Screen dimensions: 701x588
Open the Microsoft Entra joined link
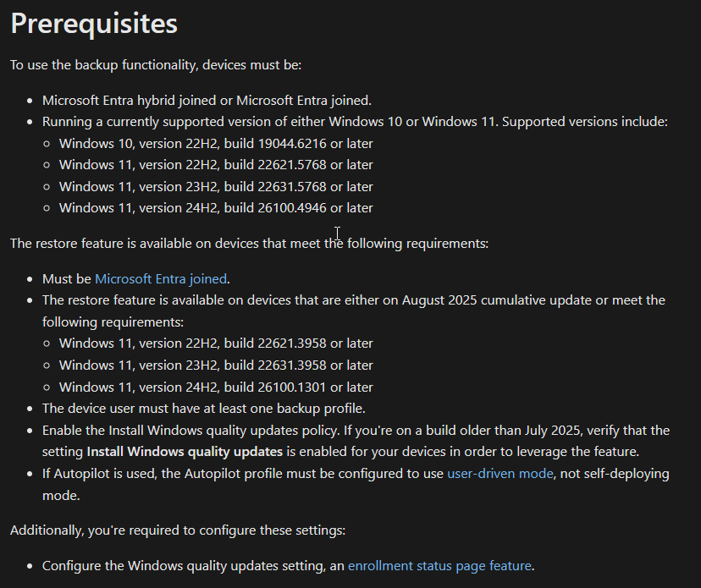161,278
